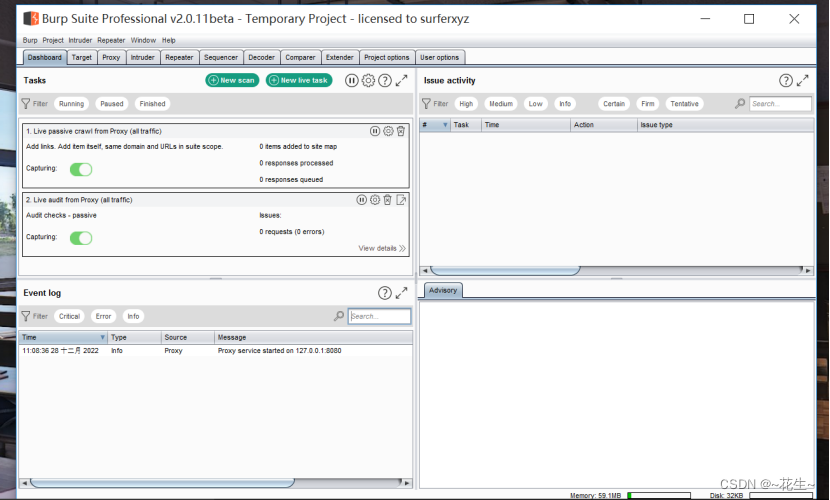Expand the Tasks panel to full size
The image size is (830, 500).
tap(402, 80)
